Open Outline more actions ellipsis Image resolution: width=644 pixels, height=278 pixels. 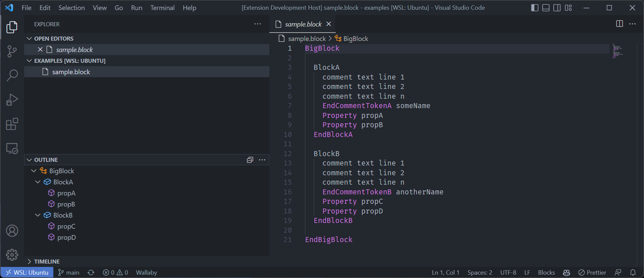(x=262, y=160)
